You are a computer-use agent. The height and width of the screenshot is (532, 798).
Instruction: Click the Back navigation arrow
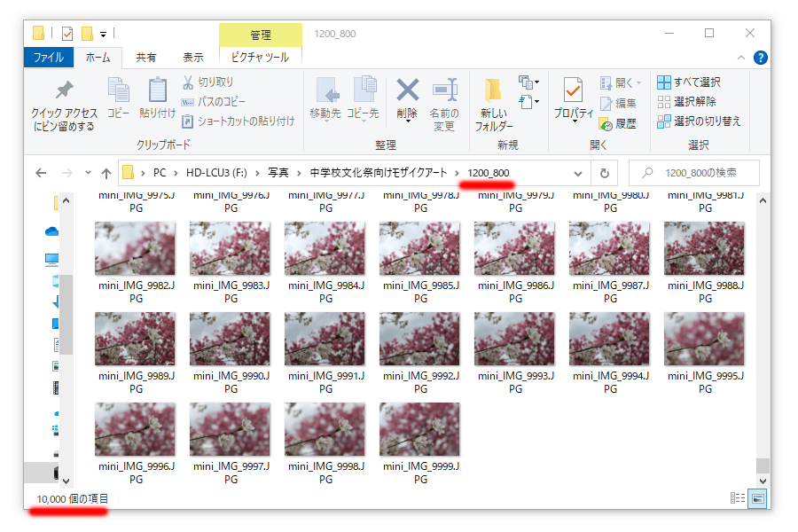(41, 173)
